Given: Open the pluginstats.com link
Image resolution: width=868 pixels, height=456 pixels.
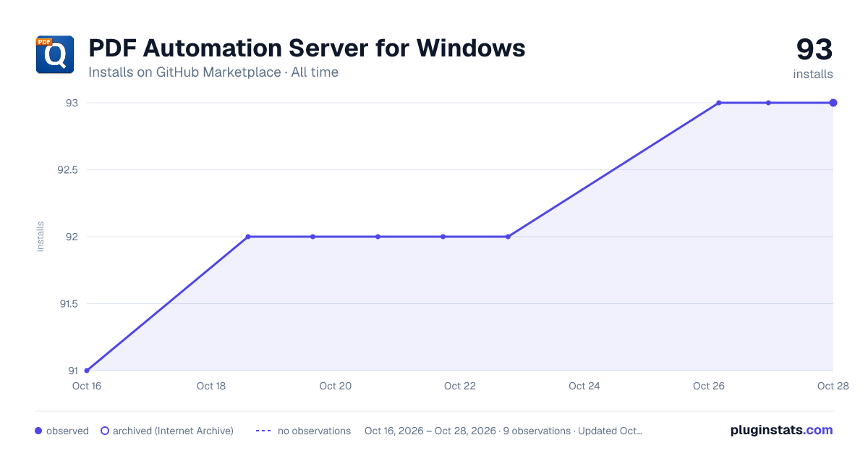Looking at the screenshot, I should pos(781,430).
